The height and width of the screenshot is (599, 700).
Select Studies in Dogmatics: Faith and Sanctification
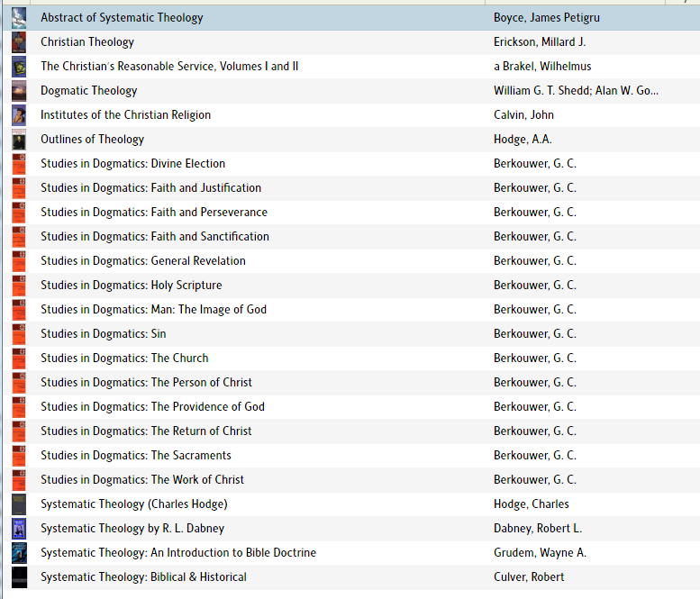pos(155,237)
